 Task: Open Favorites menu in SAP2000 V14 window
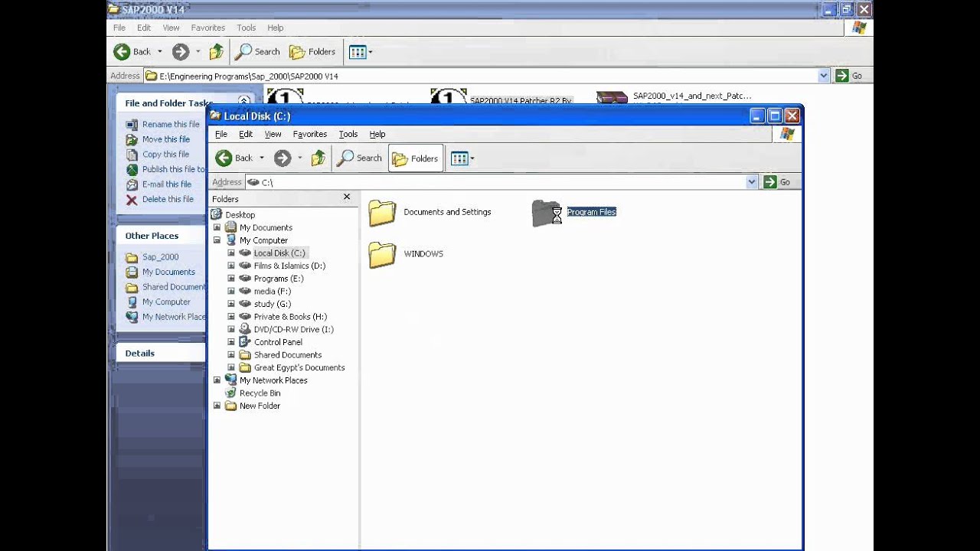click(208, 28)
